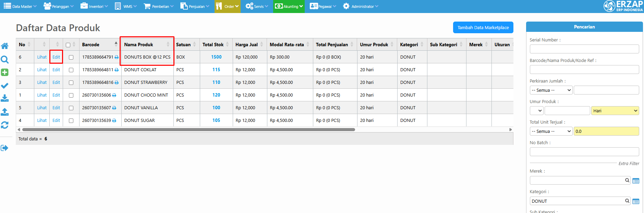Expand the Pembelian menu
This screenshot has height=213, width=644.
point(158,6)
